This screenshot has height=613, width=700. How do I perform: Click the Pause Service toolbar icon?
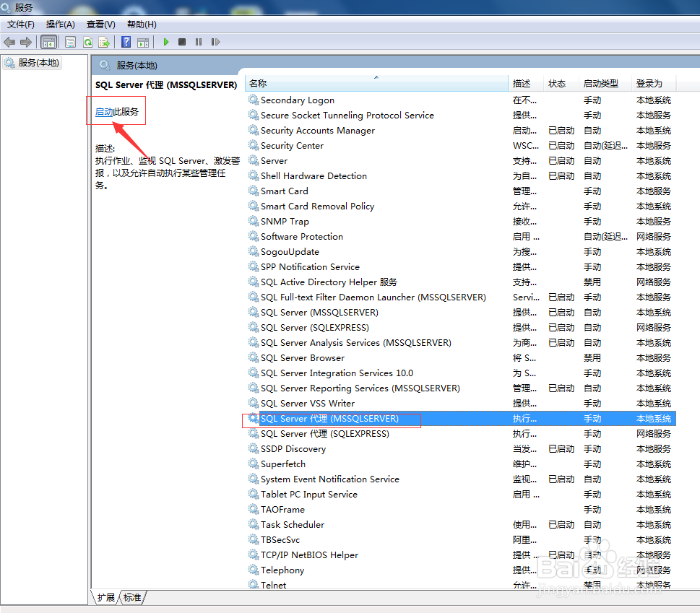click(199, 42)
